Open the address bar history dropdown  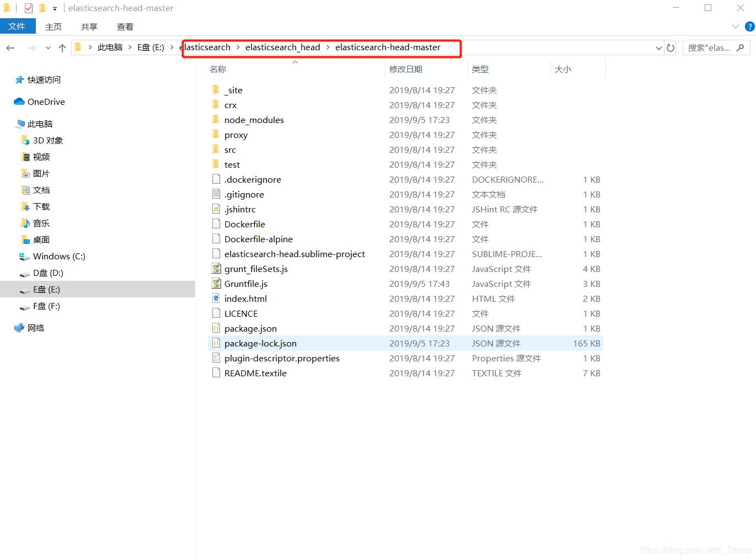658,48
